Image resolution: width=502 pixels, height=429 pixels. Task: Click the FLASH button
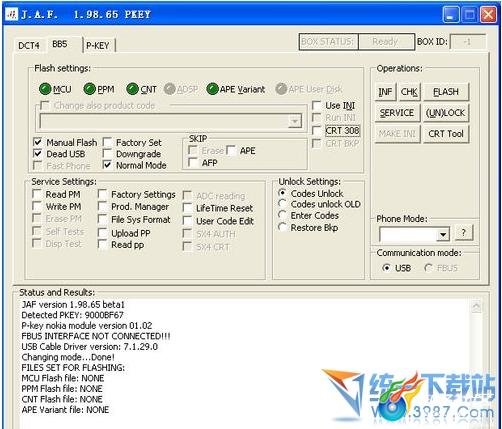click(x=446, y=92)
